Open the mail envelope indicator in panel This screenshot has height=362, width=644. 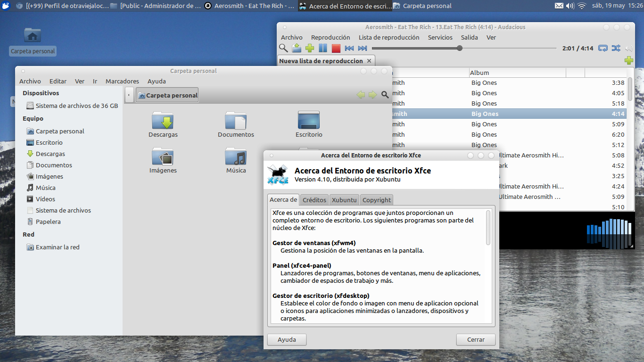coord(559,6)
